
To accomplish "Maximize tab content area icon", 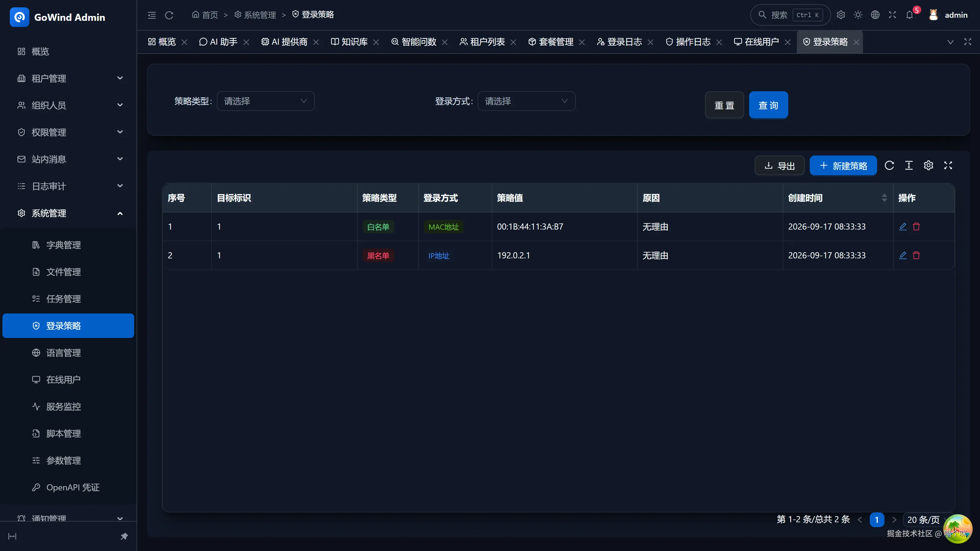I will tap(968, 42).
